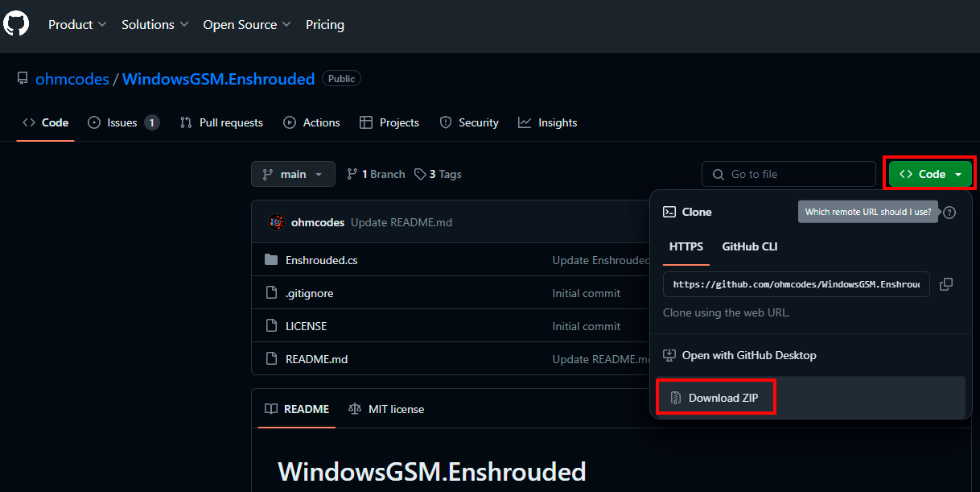Open the LICENSE file

[x=307, y=326]
